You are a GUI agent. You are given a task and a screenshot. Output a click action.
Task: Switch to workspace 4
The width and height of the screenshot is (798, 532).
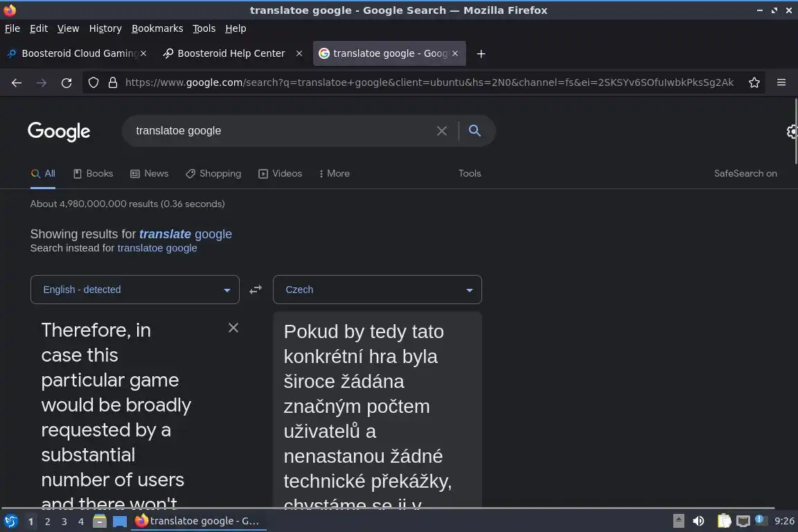80,522
